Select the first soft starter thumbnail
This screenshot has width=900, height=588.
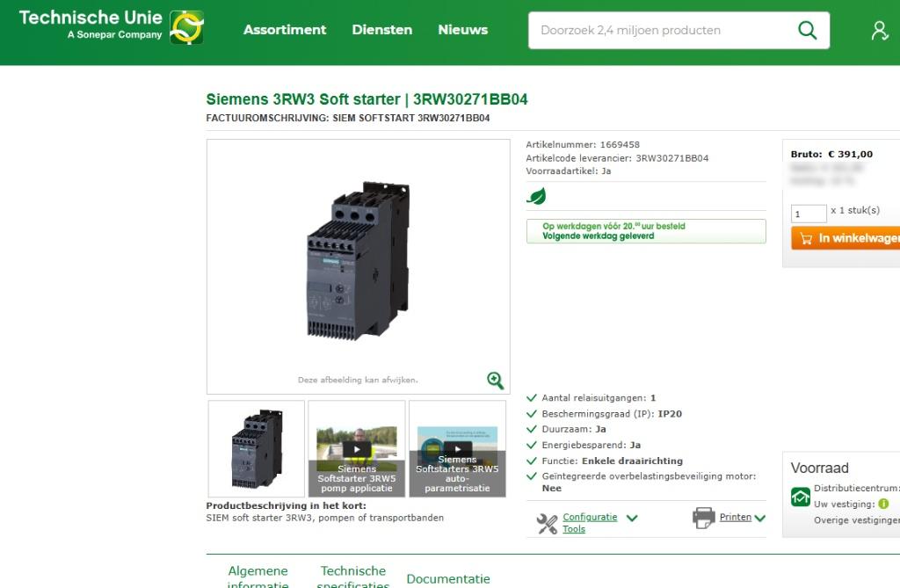[x=257, y=449]
